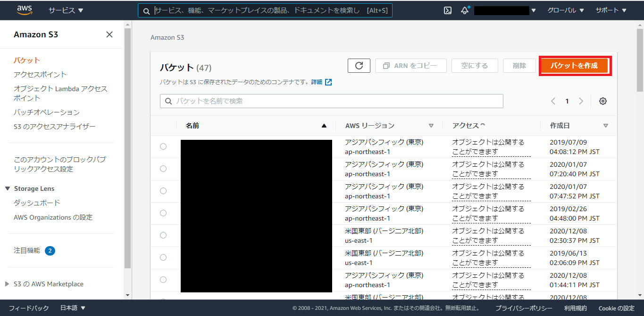Open オブジェクト Lambda アクセスポイント
Screen dimensions: 644x316
60,93
